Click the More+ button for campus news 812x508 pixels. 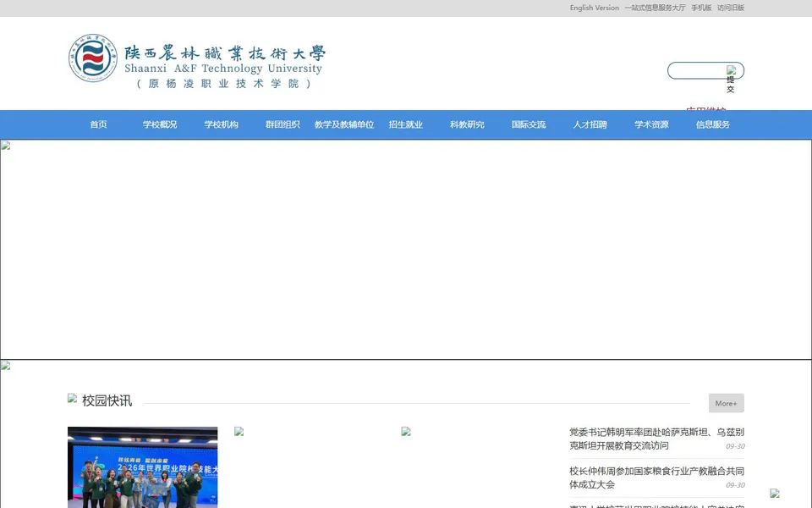pos(726,403)
